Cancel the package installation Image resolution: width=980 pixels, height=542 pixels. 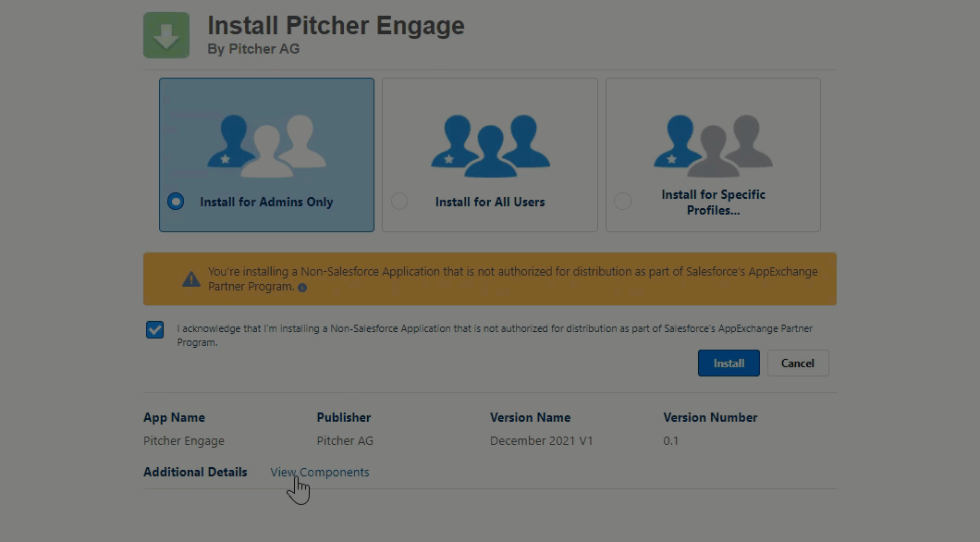click(797, 363)
